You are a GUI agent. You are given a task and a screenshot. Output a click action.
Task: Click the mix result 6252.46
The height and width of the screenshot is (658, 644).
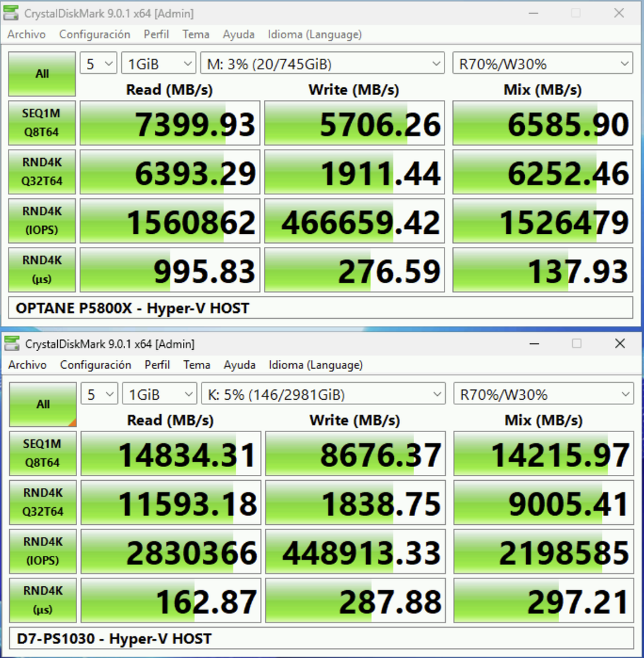pyautogui.click(x=543, y=172)
